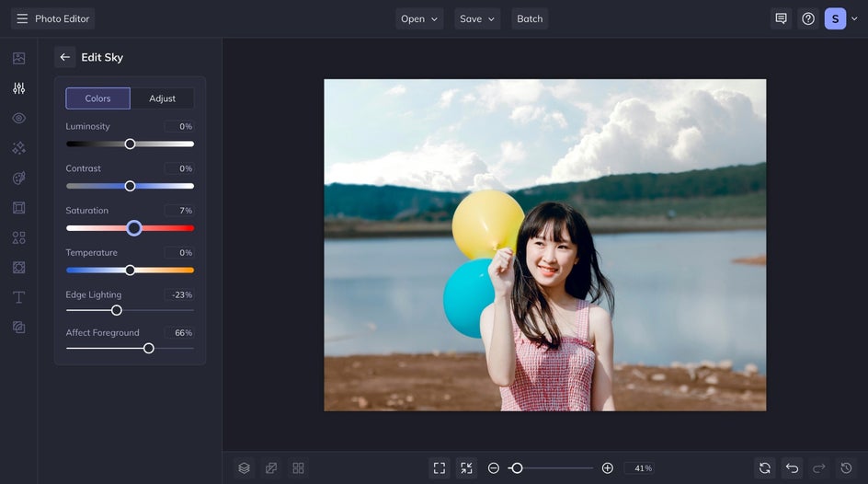
Task: Open the hamburger menu next to Photo Editor
Action: tap(22, 18)
